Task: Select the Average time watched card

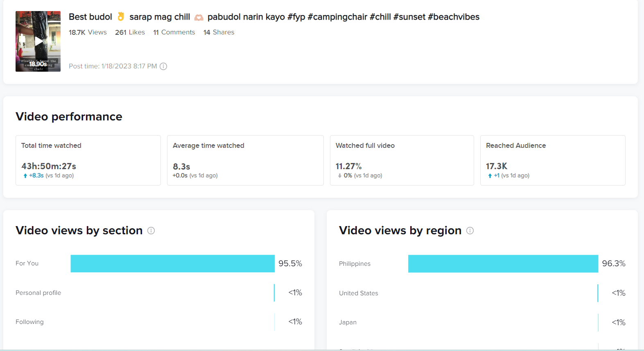Action: pos(245,160)
